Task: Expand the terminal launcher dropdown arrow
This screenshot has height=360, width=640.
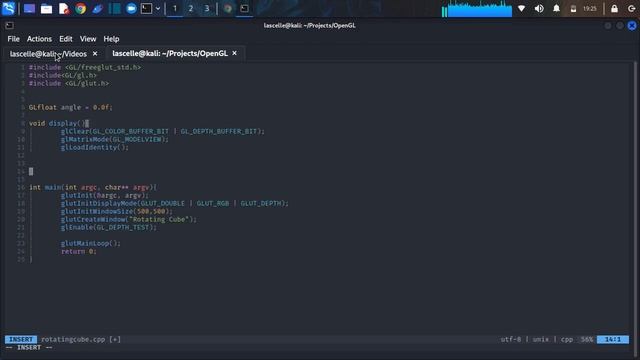Action: (158, 9)
